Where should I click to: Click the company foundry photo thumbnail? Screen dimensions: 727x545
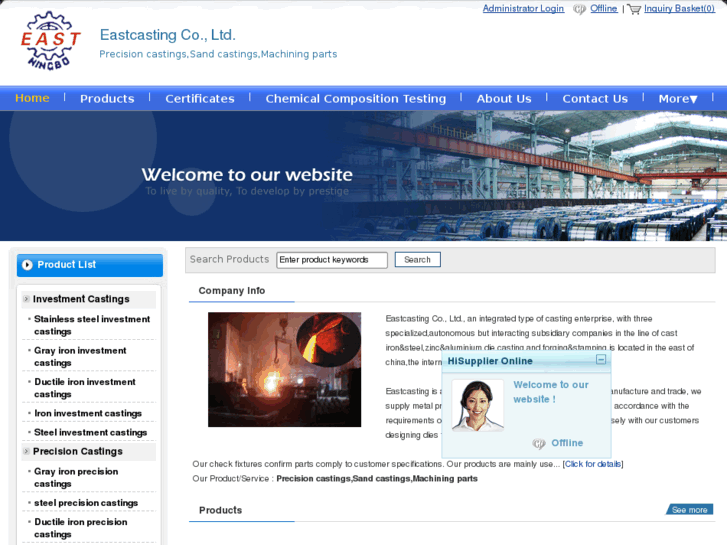[x=284, y=370]
